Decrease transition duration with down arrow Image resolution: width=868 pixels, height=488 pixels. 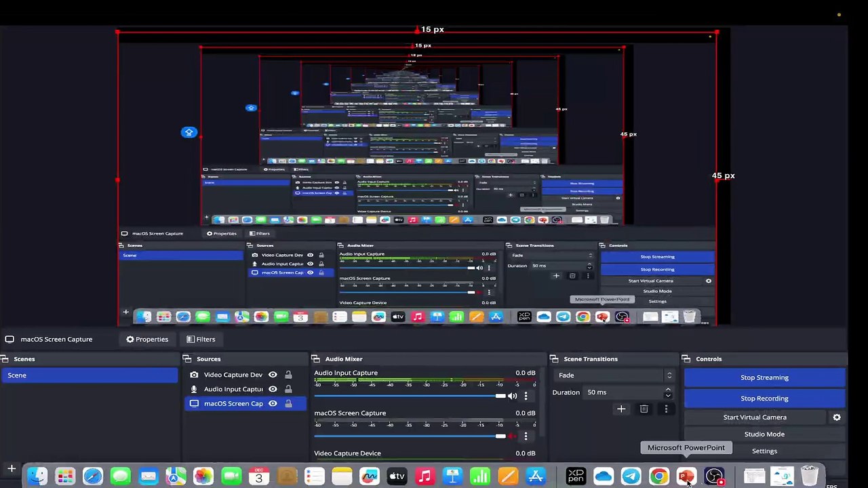[x=668, y=395]
